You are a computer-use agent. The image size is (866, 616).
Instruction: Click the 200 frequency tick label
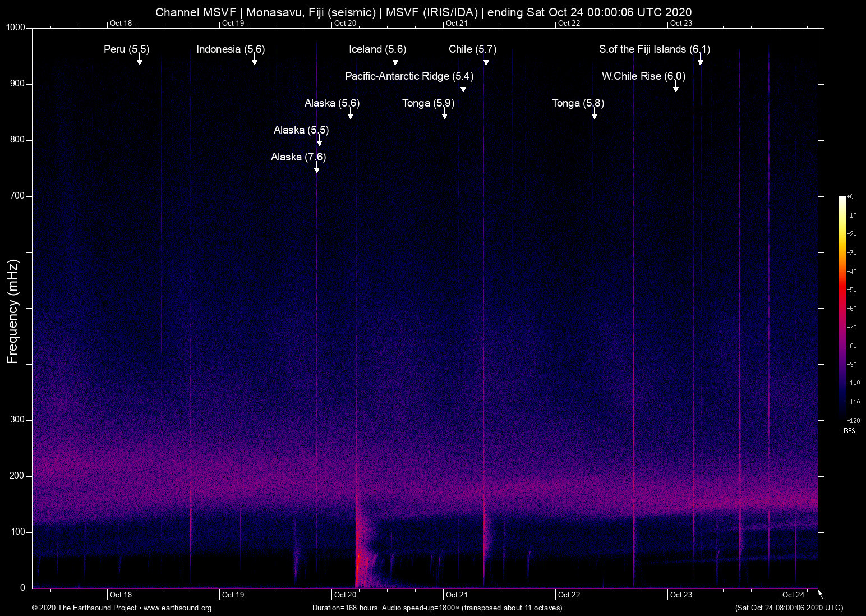[18, 476]
